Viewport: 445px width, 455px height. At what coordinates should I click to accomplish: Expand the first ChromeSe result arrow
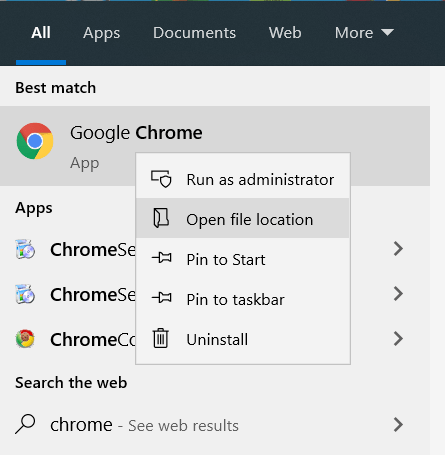tap(398, 249)
